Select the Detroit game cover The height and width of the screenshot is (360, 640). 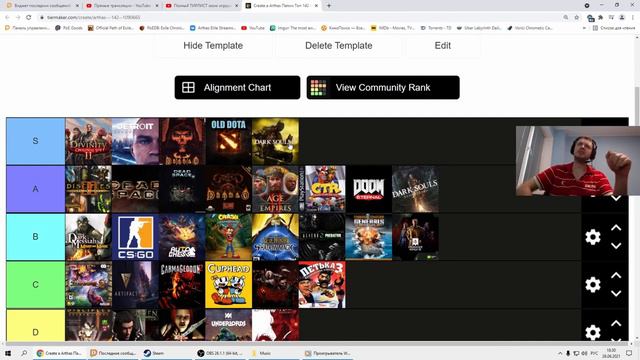point(136,141)
